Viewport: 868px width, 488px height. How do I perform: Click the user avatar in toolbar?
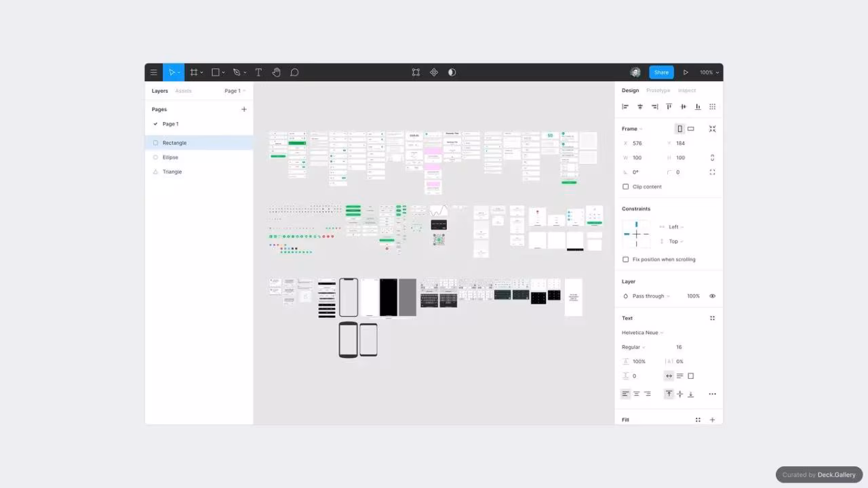[x=635, y=73]
